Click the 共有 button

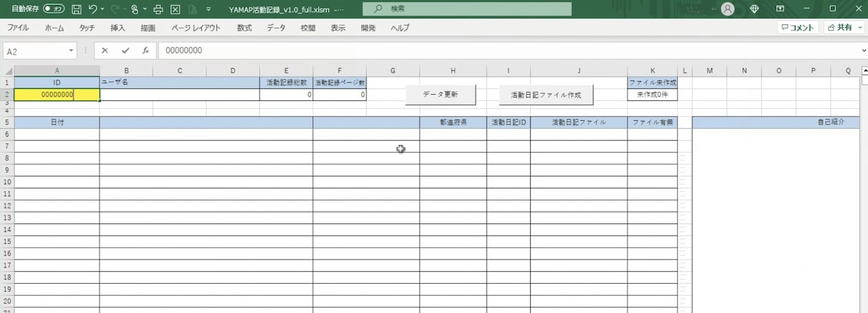click(x=841, y=28)
